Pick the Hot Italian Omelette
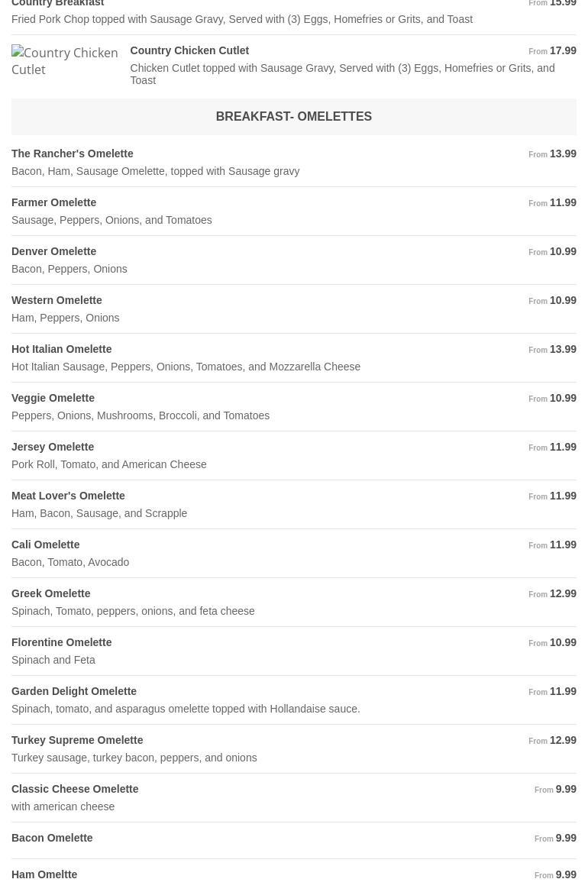This screenshot has width=588, height=892. point(62,349)
